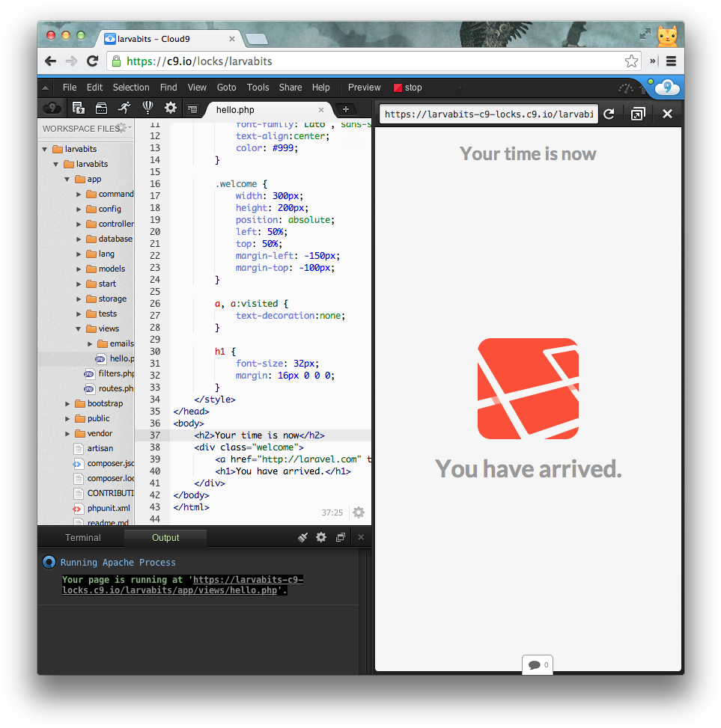721x728 pixels.
Task: Open the routes.php file
Action: (x=109, y=388)
